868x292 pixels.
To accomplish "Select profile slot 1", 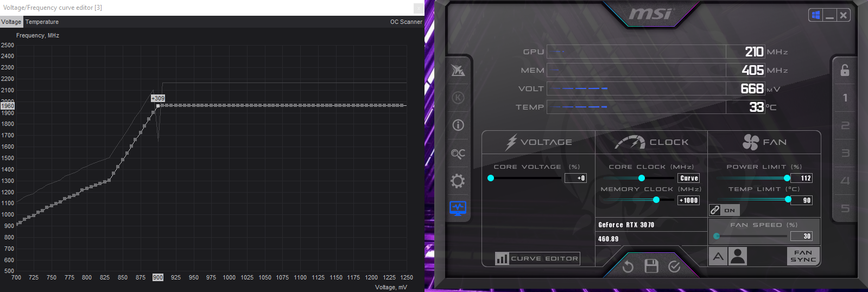I will [x=845, y=98].
